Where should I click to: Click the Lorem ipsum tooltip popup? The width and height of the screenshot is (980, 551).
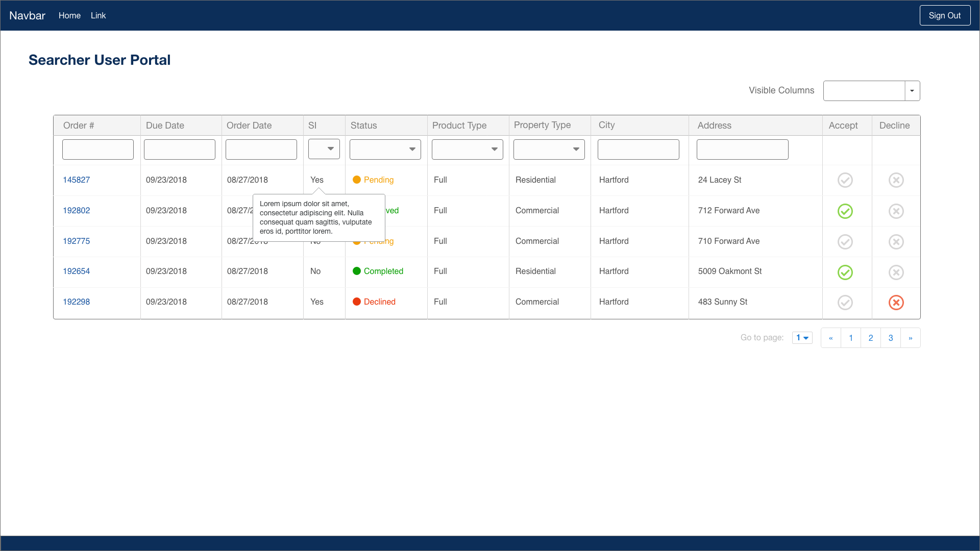coord(319,217)
